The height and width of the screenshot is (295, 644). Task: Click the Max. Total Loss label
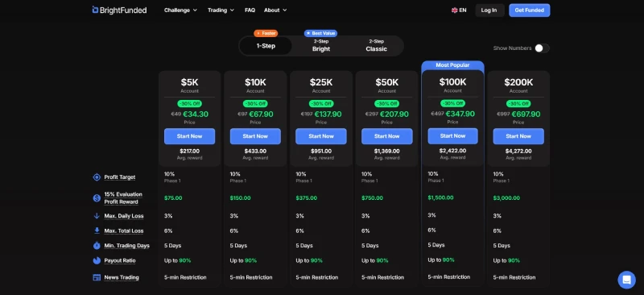pos(124,231)
